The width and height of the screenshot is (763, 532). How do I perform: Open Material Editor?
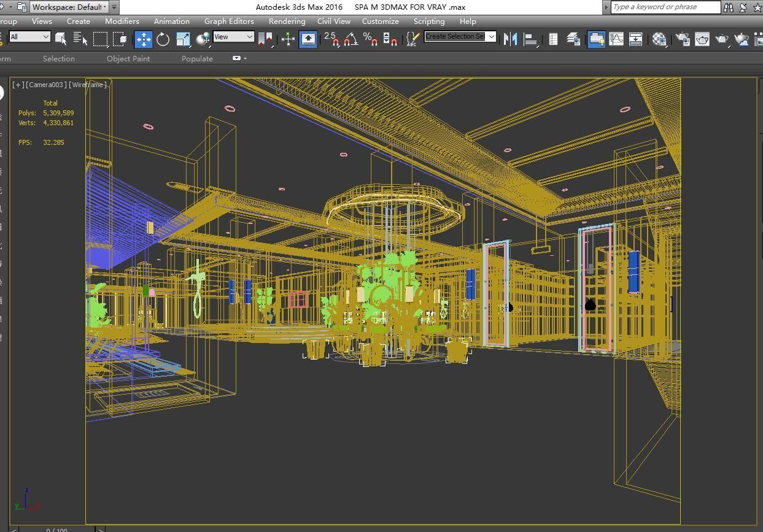[659, 39]
